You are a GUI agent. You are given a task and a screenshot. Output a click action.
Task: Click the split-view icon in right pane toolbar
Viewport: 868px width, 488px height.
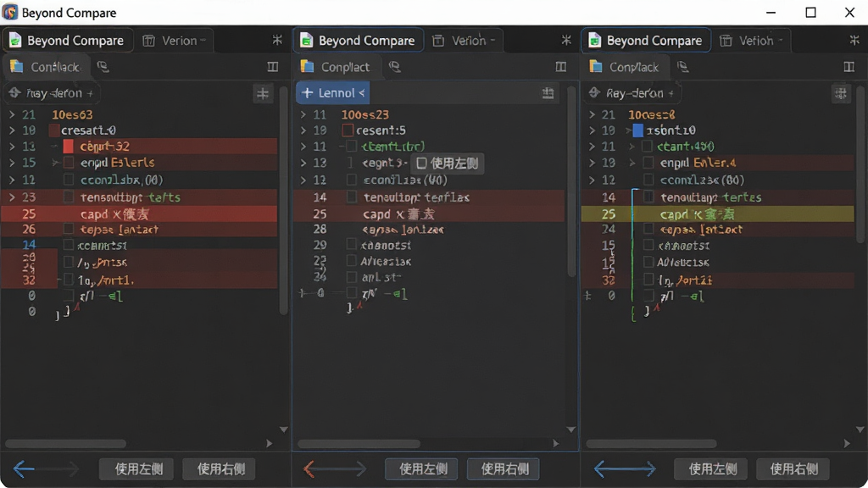849,67
